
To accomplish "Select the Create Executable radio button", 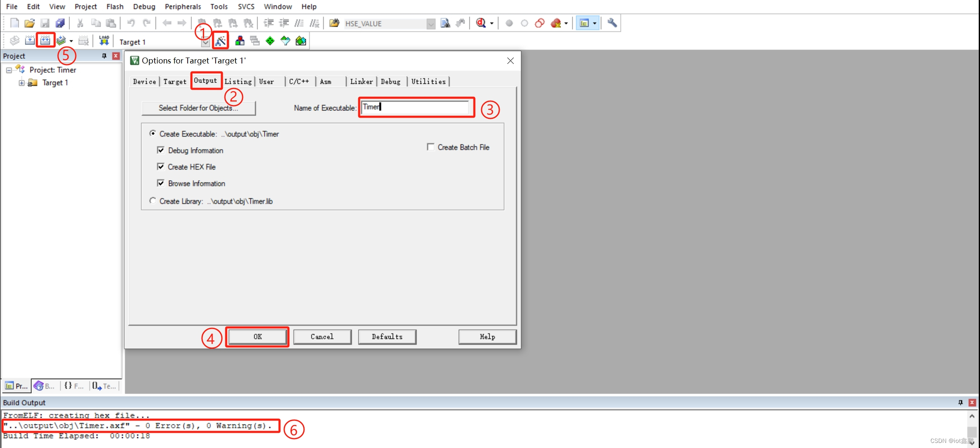I will point(152,133).
